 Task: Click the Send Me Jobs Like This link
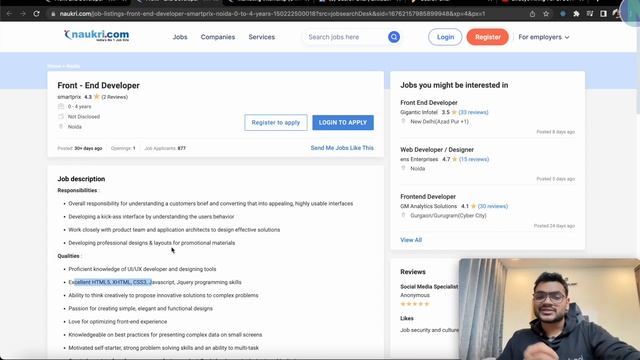pos(342,148)
